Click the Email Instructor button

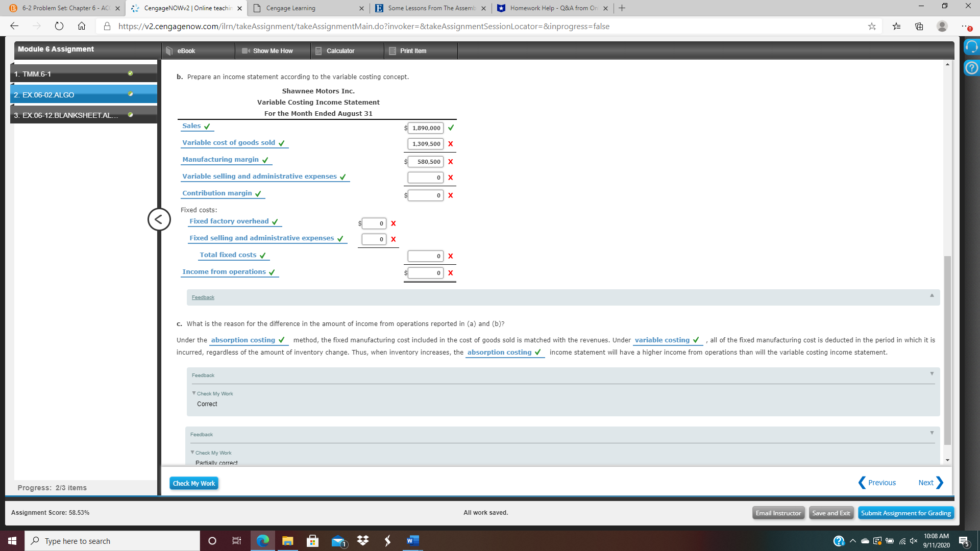pos(778,513)
